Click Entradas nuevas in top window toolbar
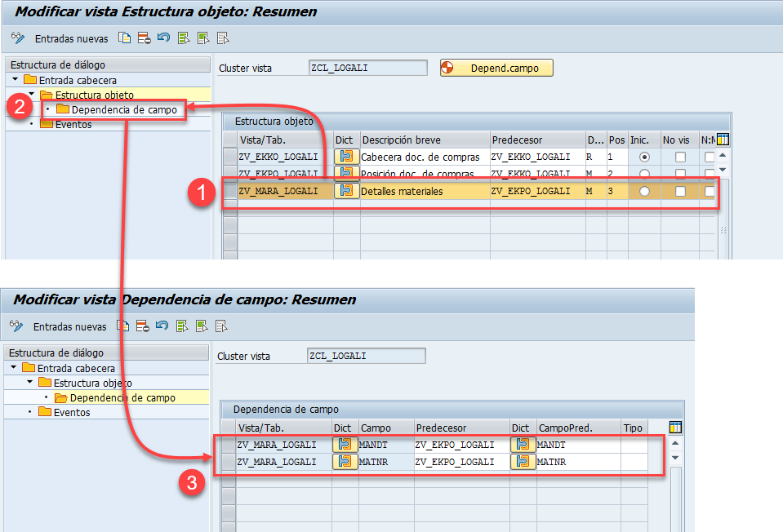Viewport: 783px width, 532px height. point(71,39)
